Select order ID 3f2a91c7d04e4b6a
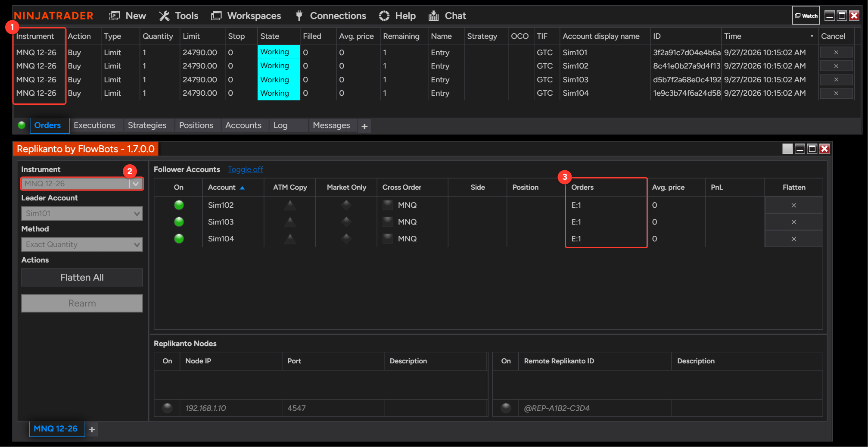This screenshot has height=447, width=868. [686, 53]
